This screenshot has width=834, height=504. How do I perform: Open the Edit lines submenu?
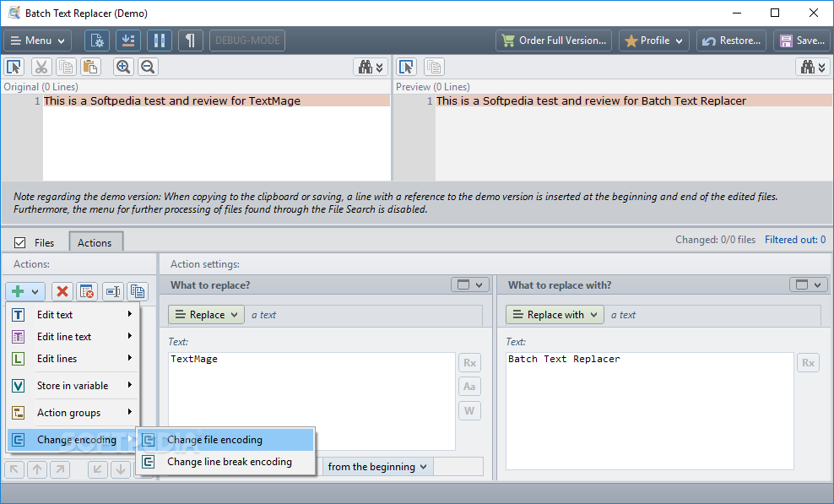[x=73, y=358]
